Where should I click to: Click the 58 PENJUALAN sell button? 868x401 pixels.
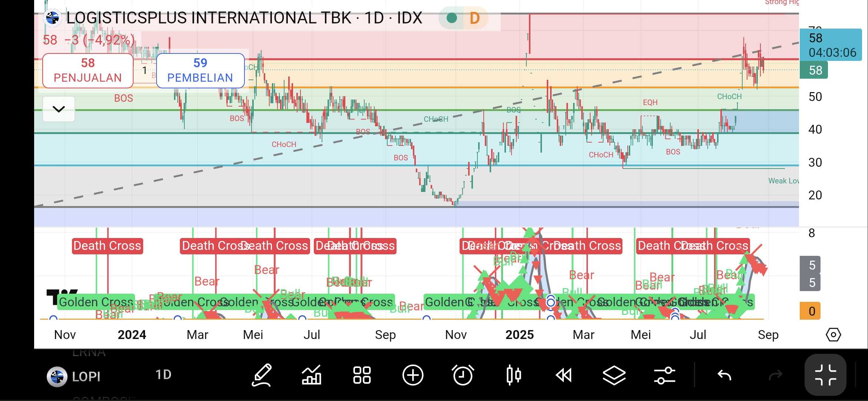pos(88,71)
